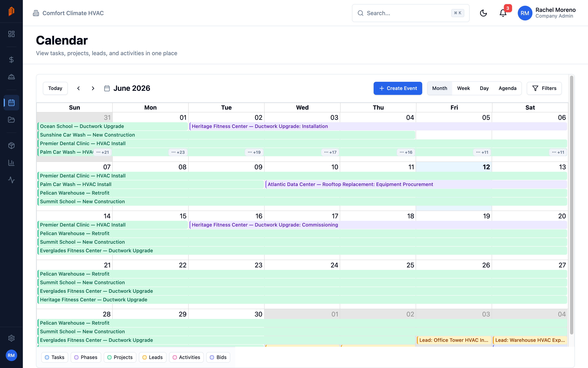
Task: Toggle Tasks legend filter
Action: [x=55, y=357]
